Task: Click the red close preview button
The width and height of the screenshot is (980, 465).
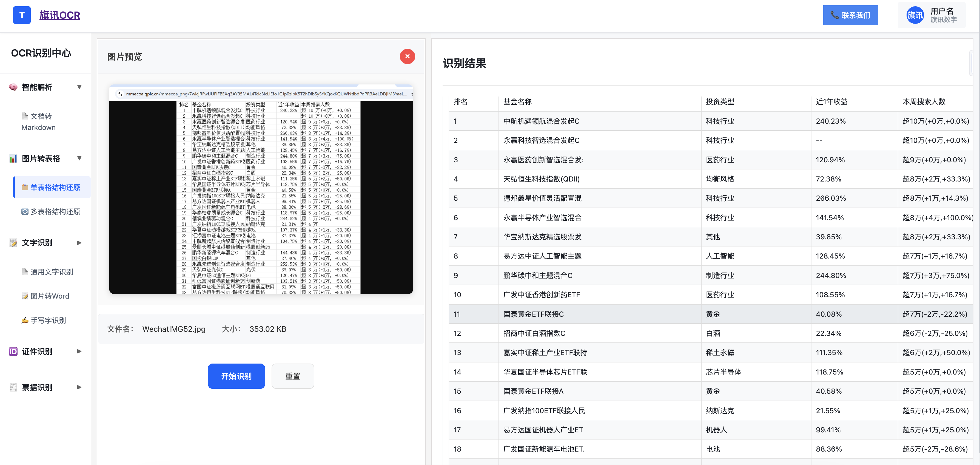Action: (x=407, y=56)
